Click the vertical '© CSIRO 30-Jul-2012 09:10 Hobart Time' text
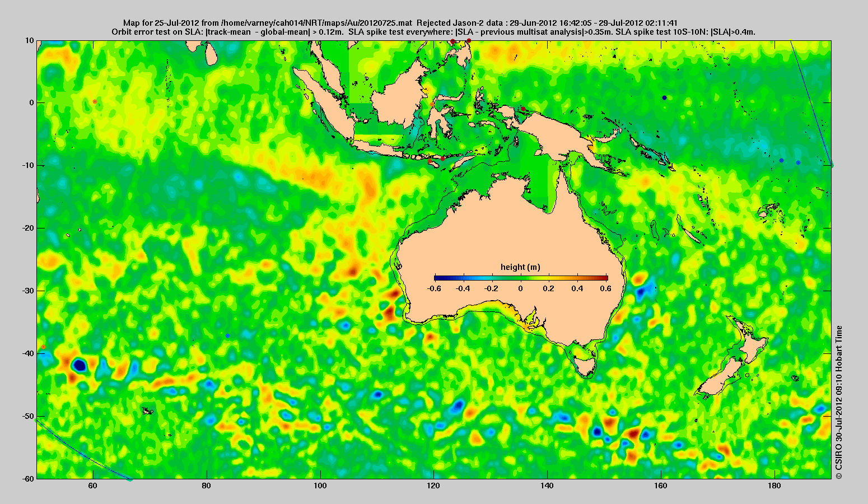This screenshot has height=504, width=868. tap(838, 402)
